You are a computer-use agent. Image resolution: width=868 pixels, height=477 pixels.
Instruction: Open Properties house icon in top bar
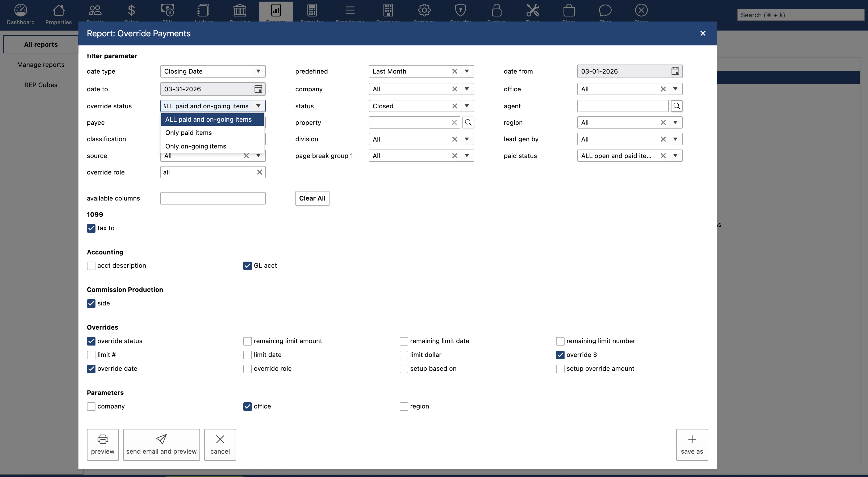point(58,10)
